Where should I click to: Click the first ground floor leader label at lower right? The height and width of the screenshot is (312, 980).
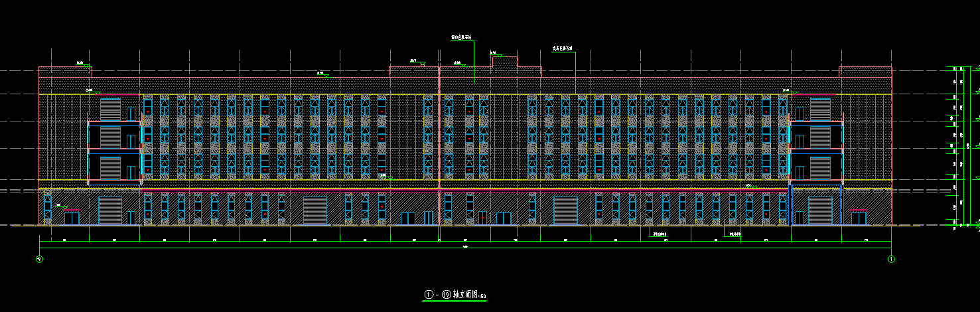click(658, 234)
